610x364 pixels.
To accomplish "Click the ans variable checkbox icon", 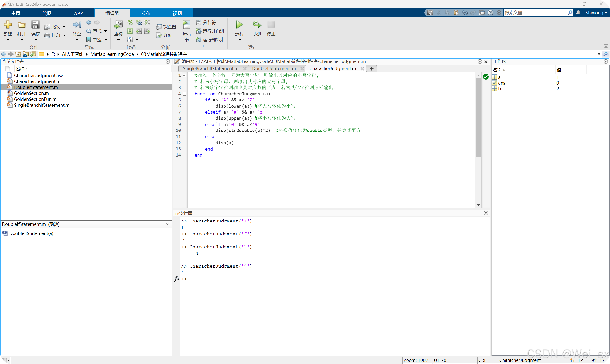I will 494,83.
